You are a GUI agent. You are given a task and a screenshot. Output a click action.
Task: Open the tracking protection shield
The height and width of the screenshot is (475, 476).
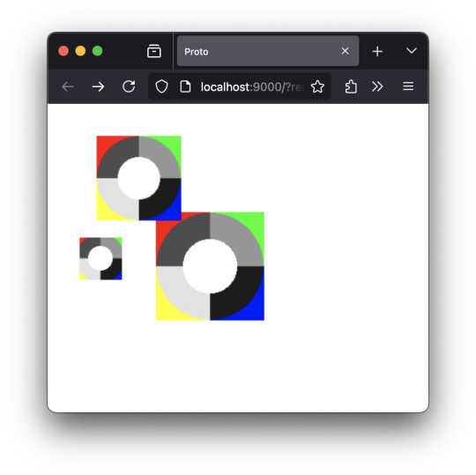161,87
